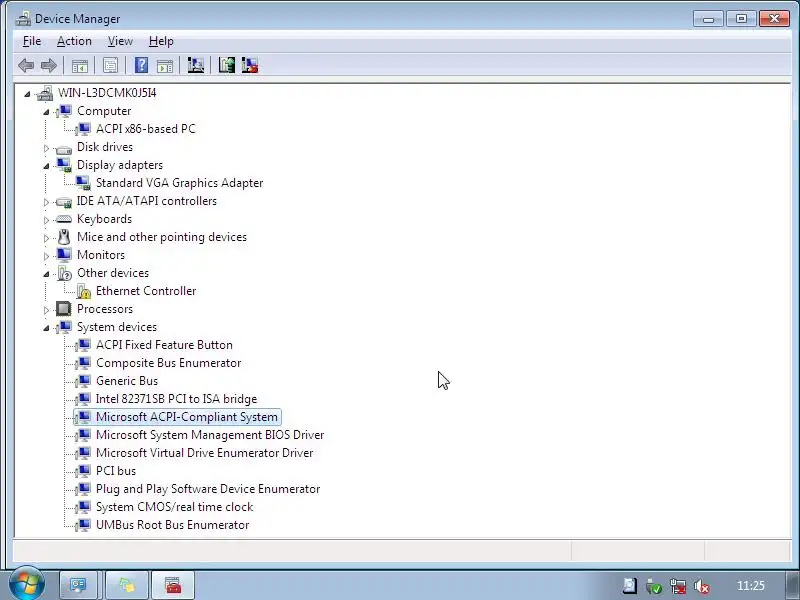
Task: Expand the Processors category
Action: tap(46, 310)
